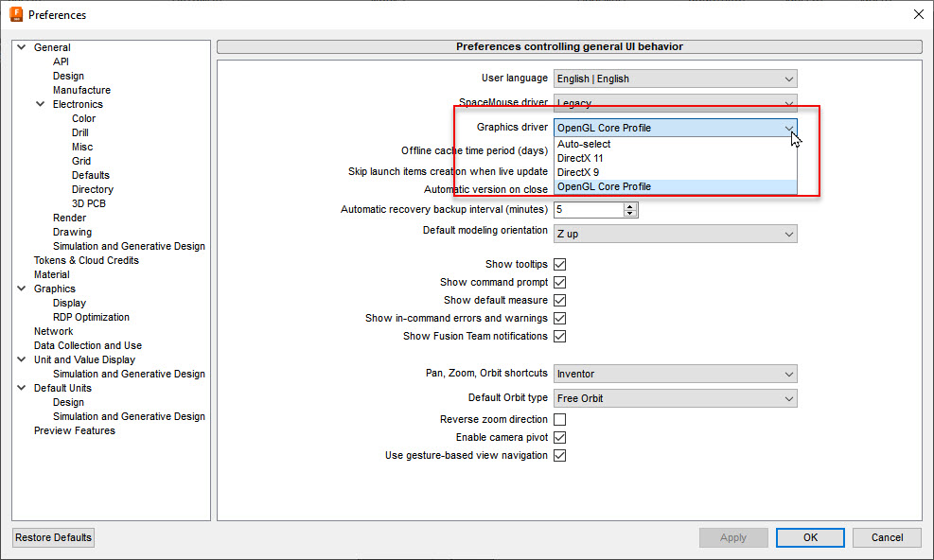Open the Default Orbit type dropdown

pos(676,398)
